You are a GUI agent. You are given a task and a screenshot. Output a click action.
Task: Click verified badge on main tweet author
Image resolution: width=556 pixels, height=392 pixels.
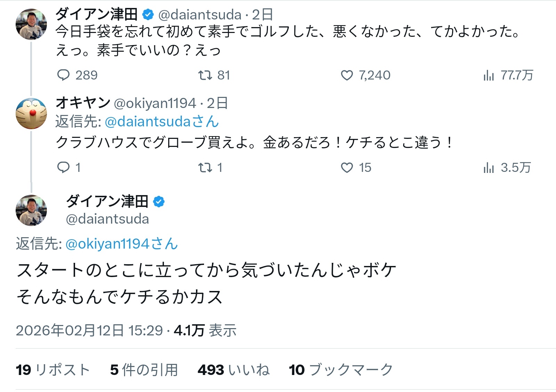[x=159, y=201]
